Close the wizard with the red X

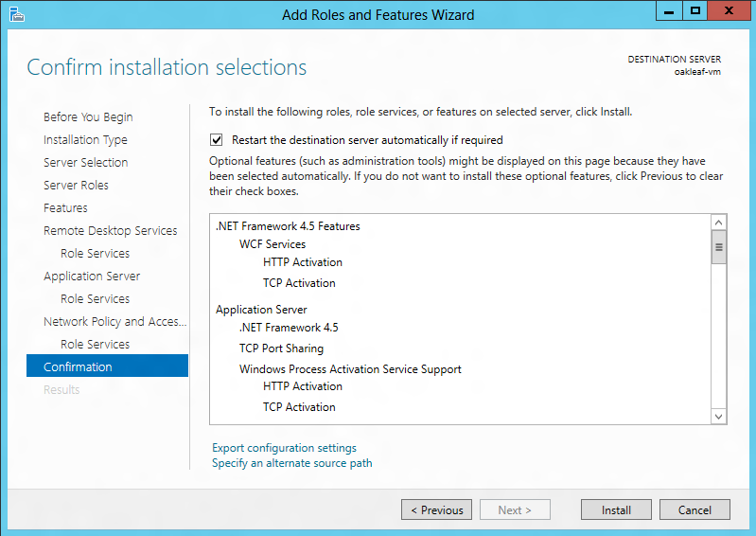[x=729, y=10]
